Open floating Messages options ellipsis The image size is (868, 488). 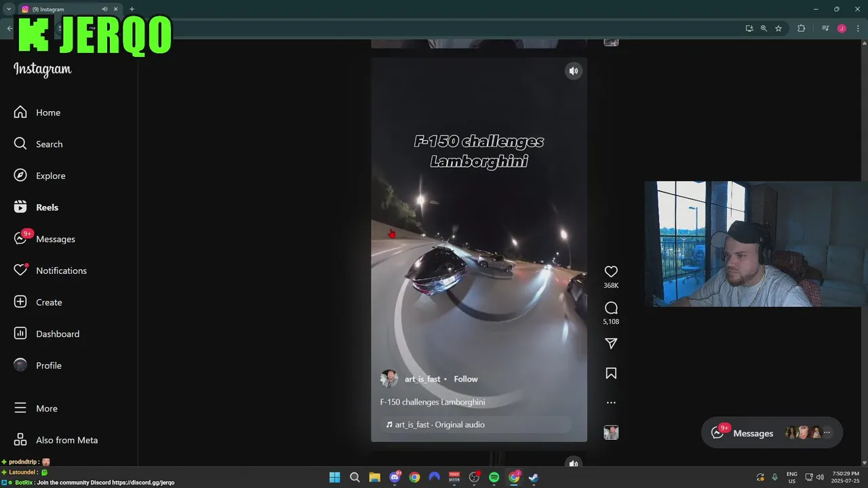coord(827,433)
